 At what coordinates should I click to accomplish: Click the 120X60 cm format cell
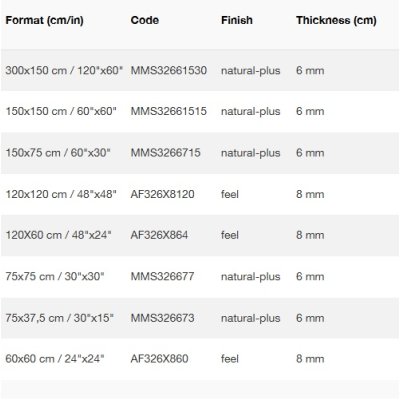click(58, 235)
